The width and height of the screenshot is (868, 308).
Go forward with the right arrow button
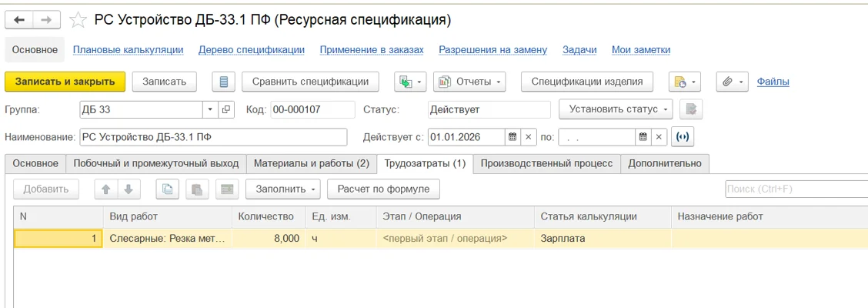pyautogui.click(x=47, y=20)
